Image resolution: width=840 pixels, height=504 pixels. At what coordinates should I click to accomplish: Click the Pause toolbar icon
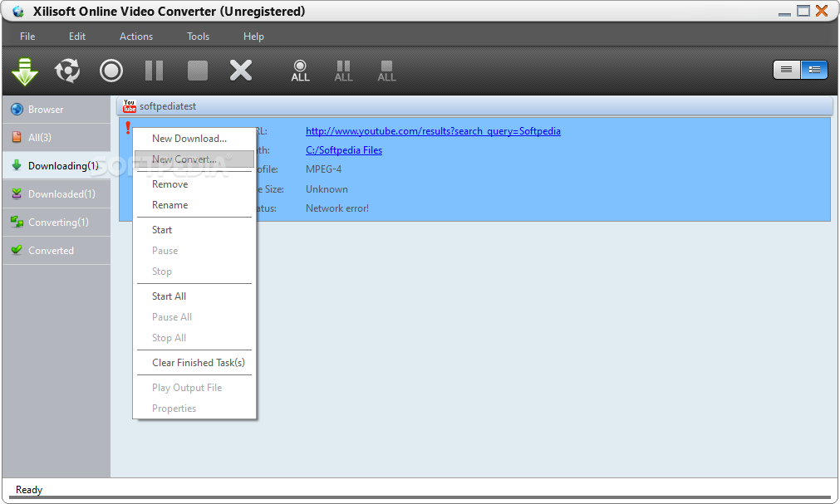pyautogui.click(x=155, y=71)
